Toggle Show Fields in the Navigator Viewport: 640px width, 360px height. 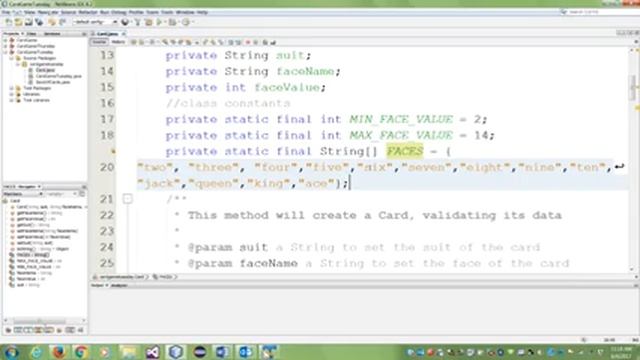point(18,330)
